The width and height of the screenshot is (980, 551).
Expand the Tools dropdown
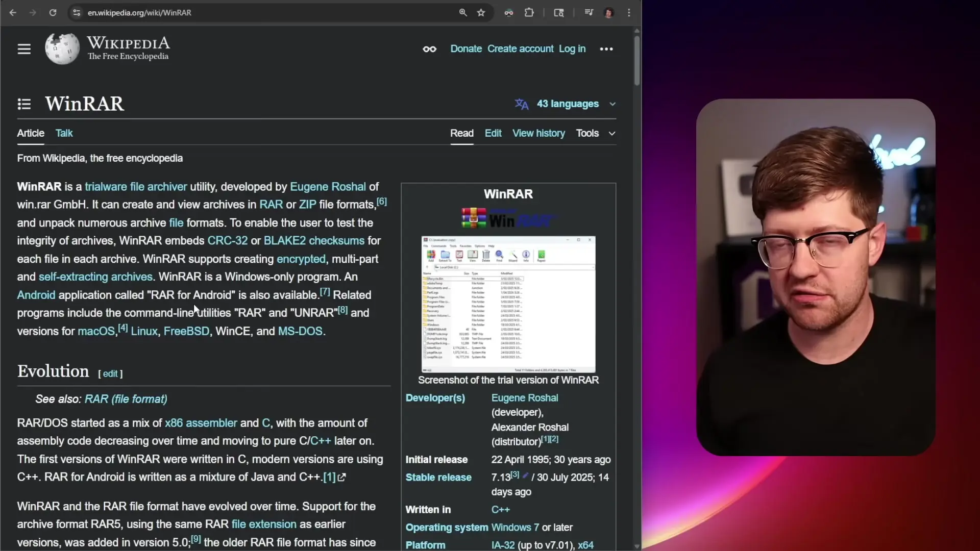coord(595,133)
